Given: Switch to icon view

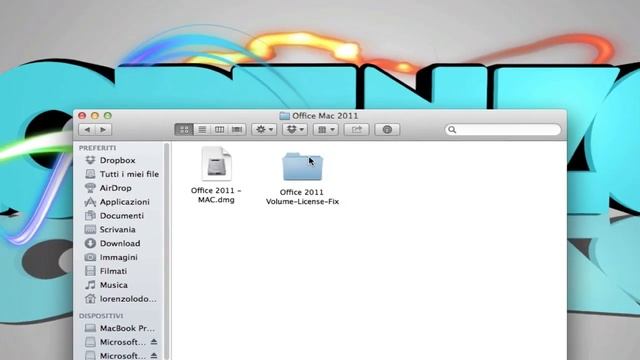Looking at the screenshot, I should click(184, 130).
